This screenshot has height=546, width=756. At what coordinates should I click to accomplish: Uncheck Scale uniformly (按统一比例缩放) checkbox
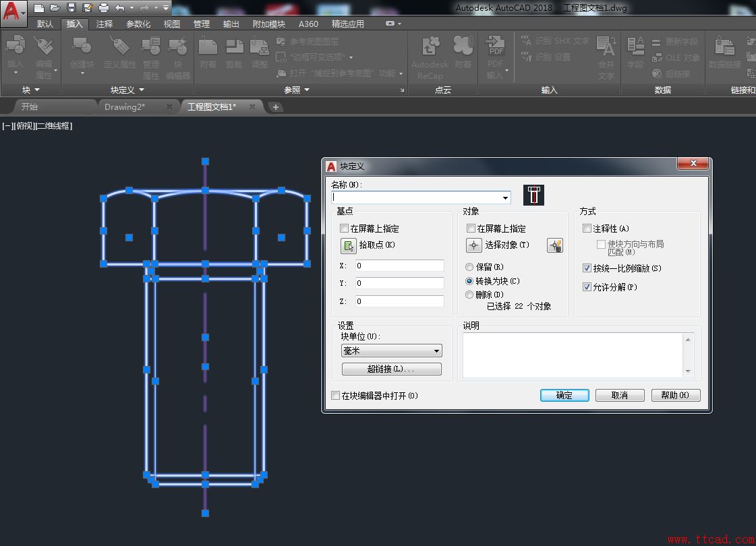click(587, 268)
